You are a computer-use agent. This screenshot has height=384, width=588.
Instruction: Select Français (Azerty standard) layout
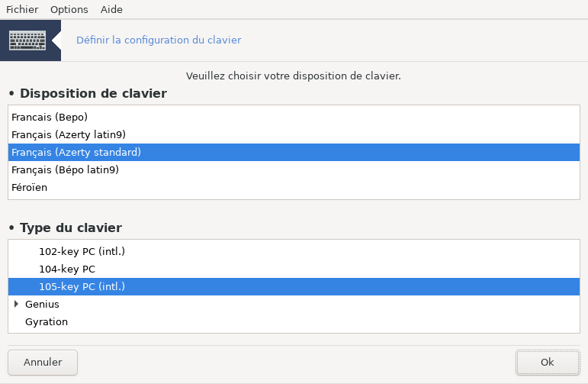point(76,152)
